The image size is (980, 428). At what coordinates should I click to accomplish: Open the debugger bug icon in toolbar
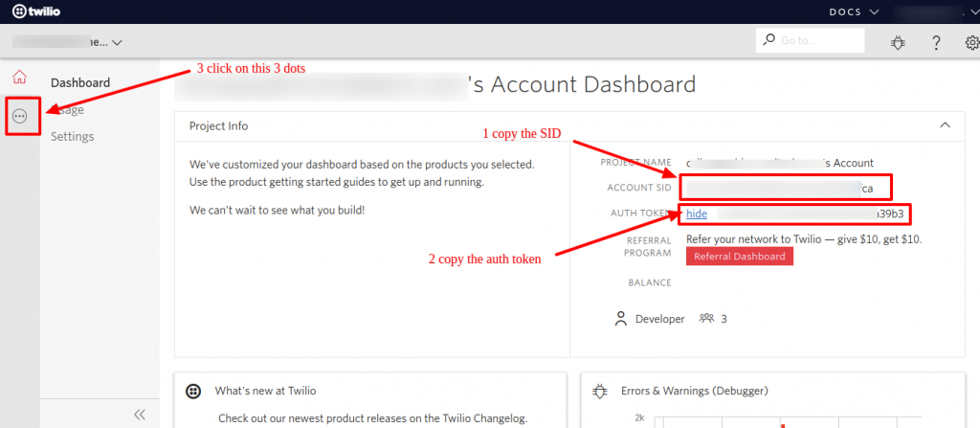898,42
